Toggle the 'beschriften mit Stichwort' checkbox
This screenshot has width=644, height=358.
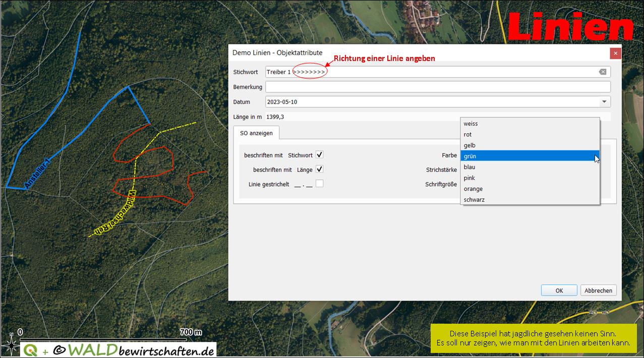click(x=319, y=155)
